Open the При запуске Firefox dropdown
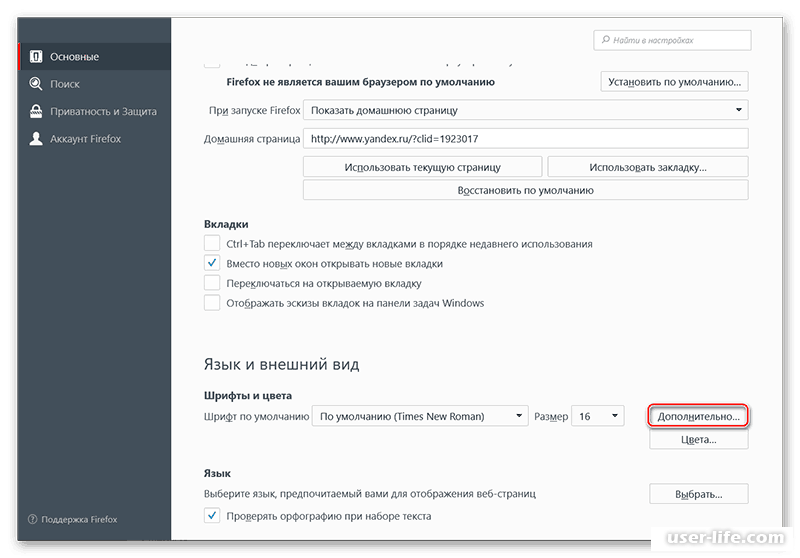This screenshot has height=558, width=800. pyautogui.click(x=526, y=110)
